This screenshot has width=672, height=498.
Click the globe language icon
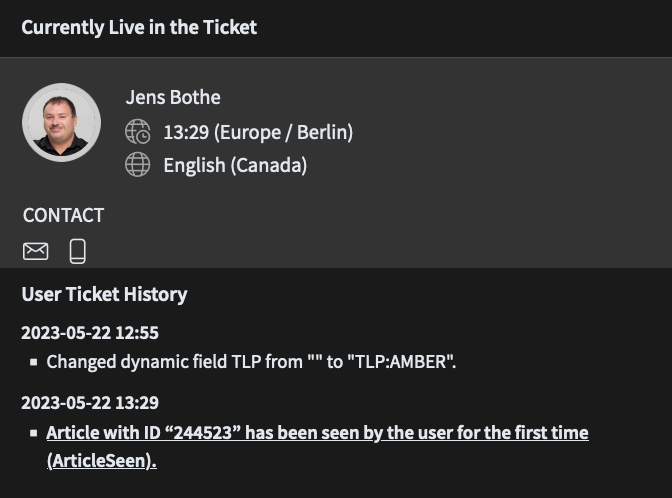(x=138, y=165)
